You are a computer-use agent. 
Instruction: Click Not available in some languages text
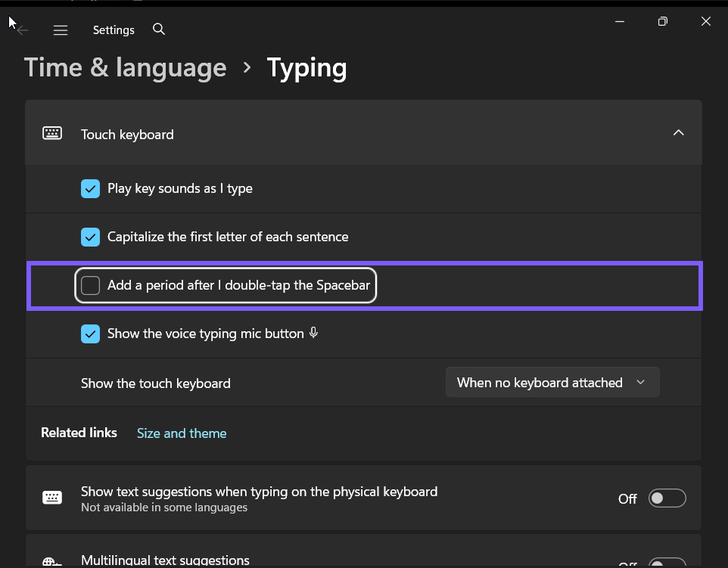click(x=164, y=507)
